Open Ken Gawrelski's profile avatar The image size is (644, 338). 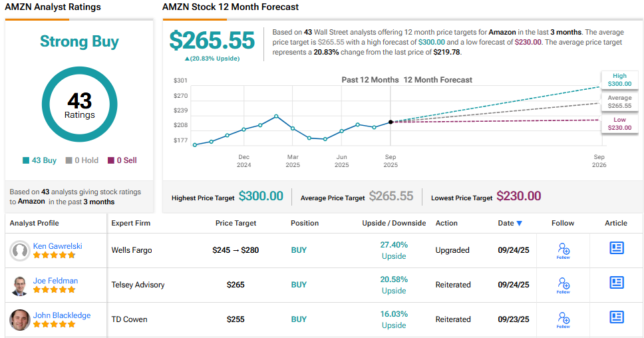click(20, 251)
